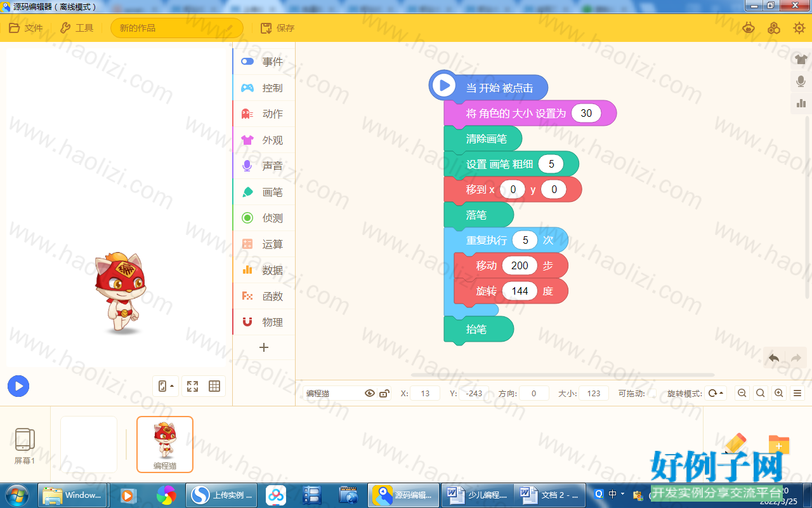Open the 工具 (Tools) menu
This screenshot has width=812, height=508.
click(76, 28)
